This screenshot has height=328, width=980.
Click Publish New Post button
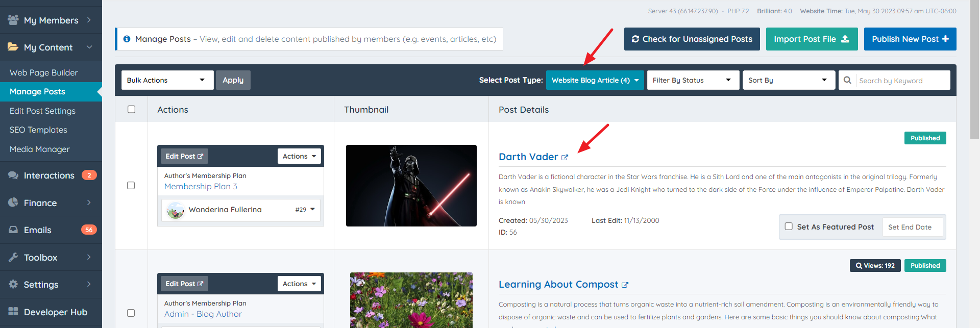pyautogui.click(x=910, y=39)
